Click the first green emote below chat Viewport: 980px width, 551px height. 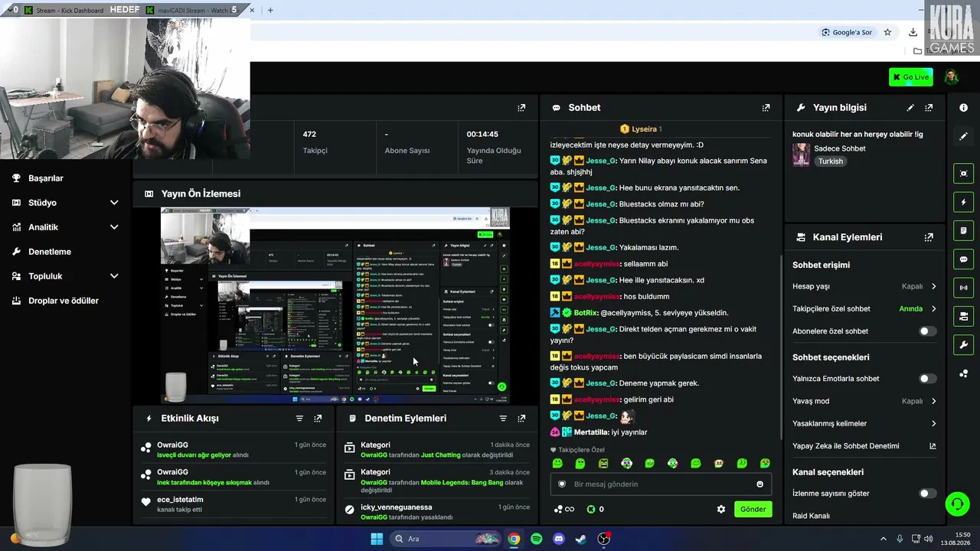557,463
